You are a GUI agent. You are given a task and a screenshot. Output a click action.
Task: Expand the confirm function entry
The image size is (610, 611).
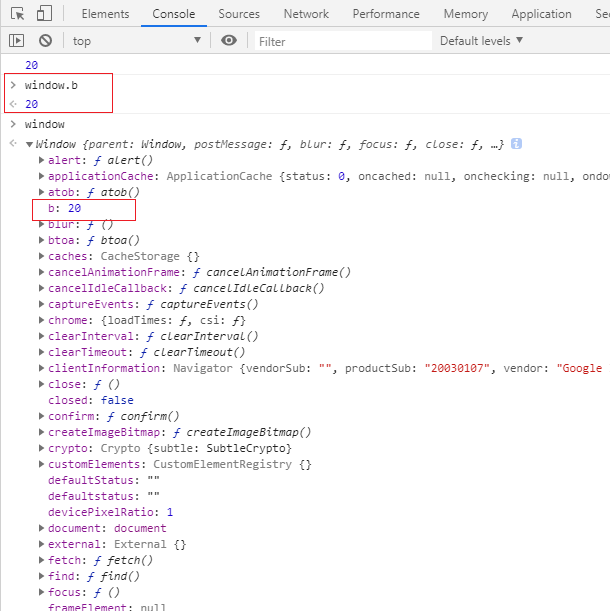tap(41, 416)
